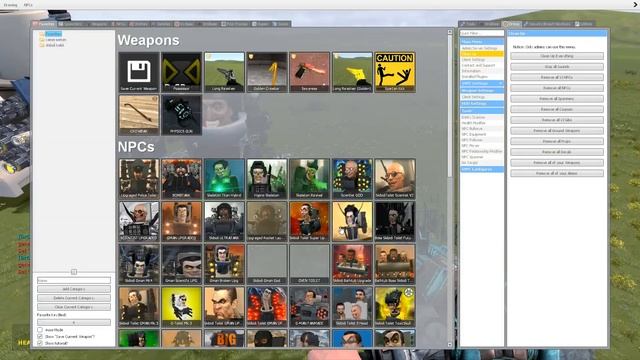Spawn the Scientist GOD NPC
The height and width of the screenshot is (360, 640).
(352, 179)
